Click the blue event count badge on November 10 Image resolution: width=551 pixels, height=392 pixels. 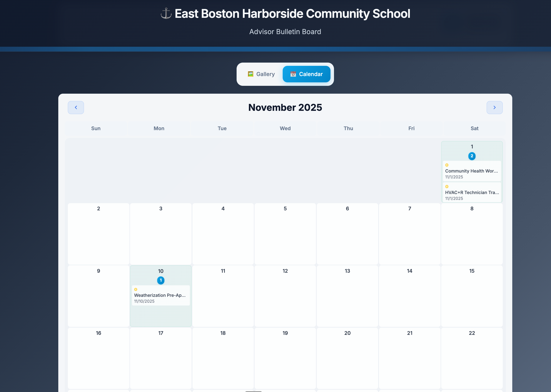[x=161, y=280]
